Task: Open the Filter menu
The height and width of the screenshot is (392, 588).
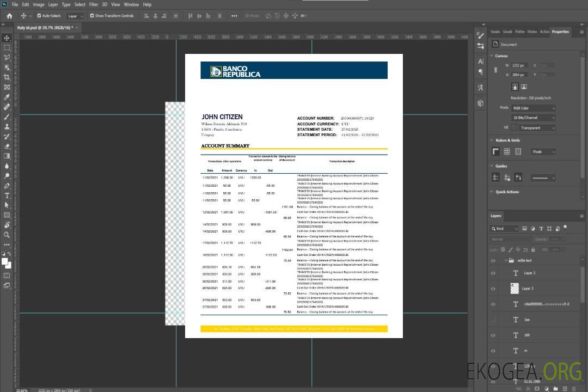Action: pyautogui.click(x=94, y=4)
